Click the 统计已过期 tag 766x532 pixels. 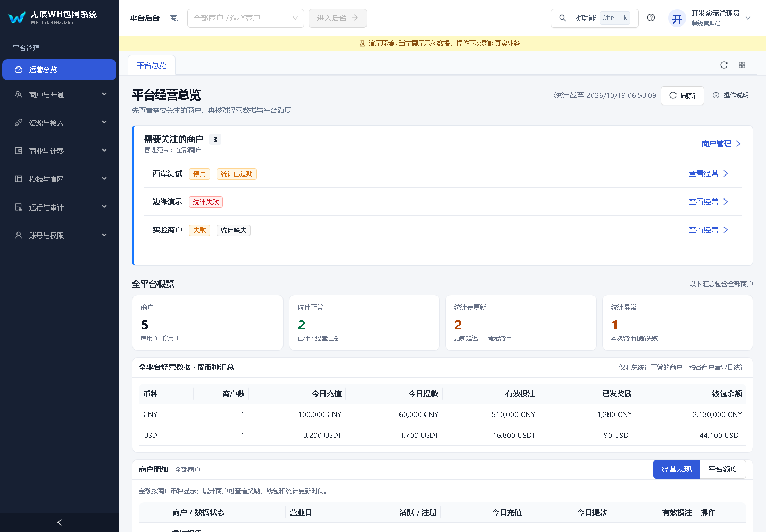237,174
